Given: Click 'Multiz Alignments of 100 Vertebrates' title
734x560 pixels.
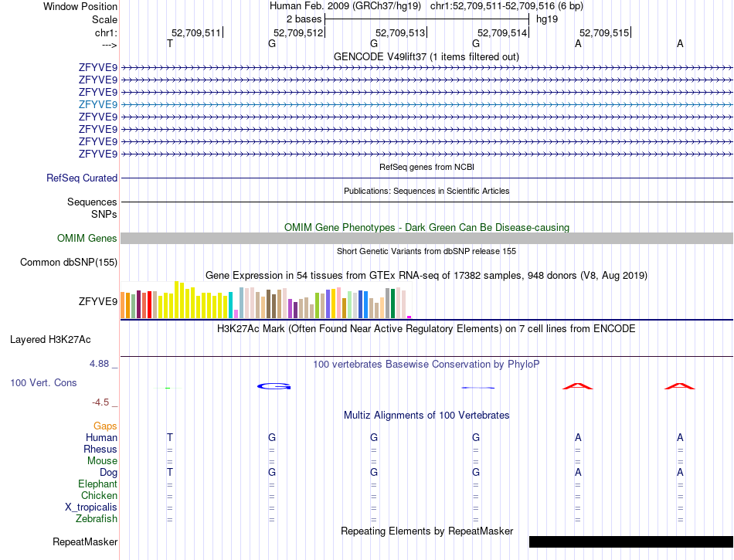Looking at the screenshot, I should pyautogui.click(x=426, y=415).
